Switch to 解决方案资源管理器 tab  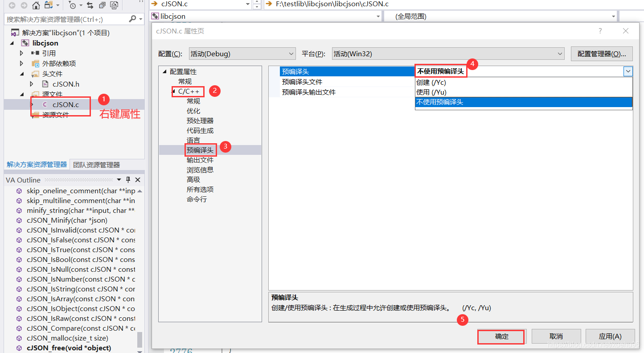click(x=37, y=165)
